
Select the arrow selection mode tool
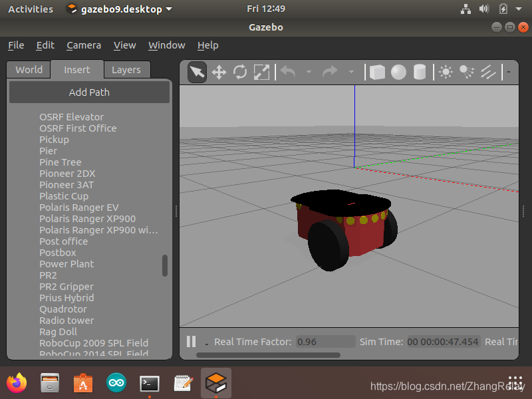click(x=197, y=72)
